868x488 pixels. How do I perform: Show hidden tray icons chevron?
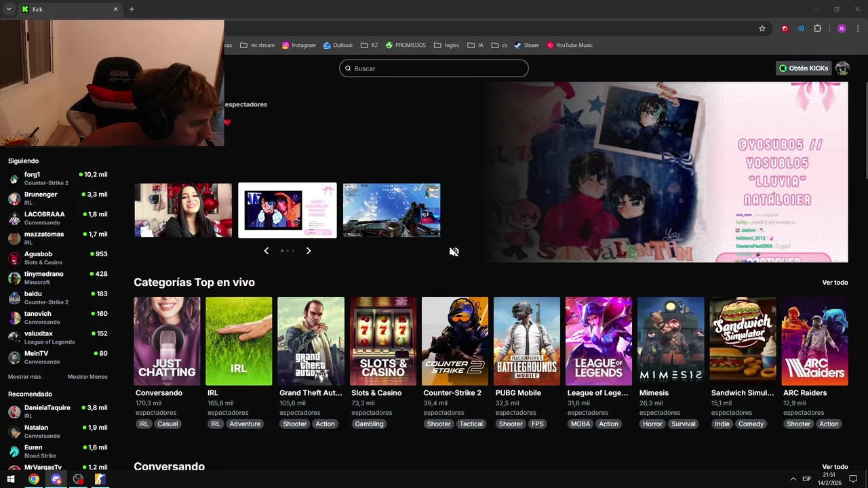793,479
